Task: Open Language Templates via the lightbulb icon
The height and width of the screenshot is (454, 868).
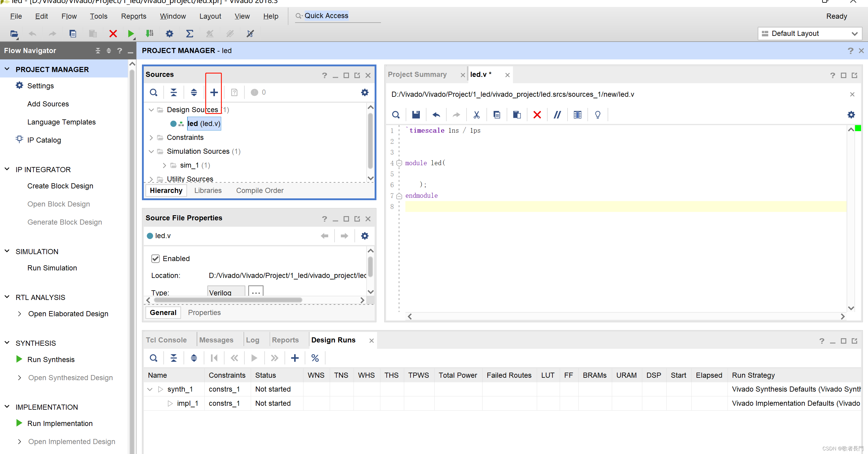Action: 597,115
